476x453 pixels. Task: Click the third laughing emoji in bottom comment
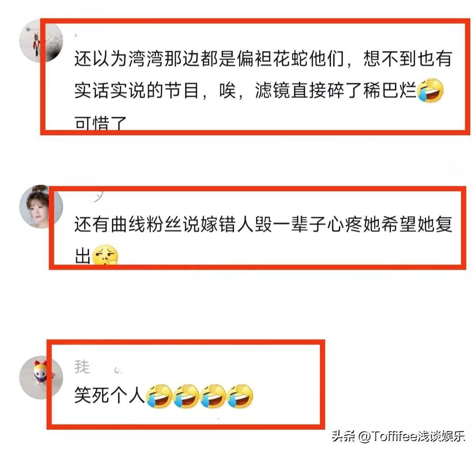click(x=212, y=396)
